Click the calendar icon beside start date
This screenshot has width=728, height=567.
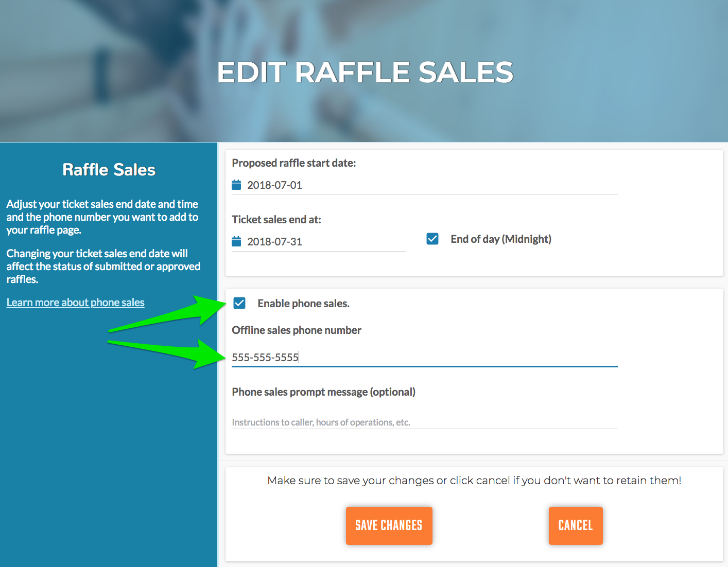[x=236, y=185]
